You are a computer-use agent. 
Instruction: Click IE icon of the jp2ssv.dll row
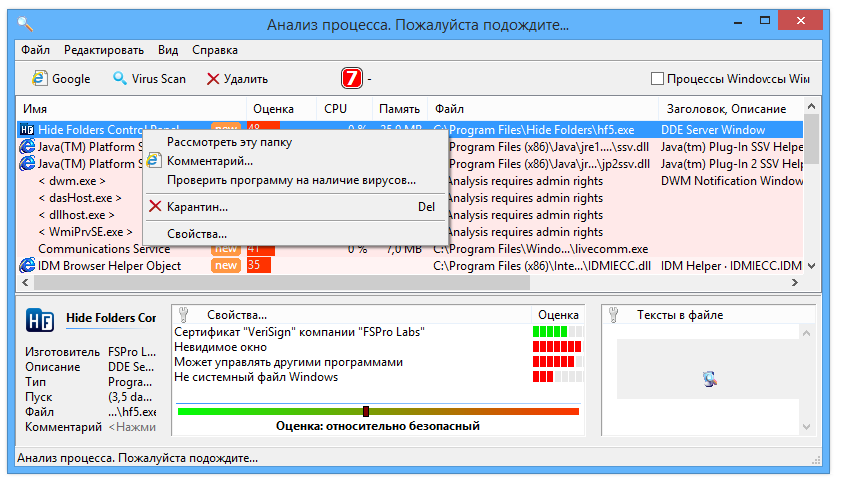click(x=27, y=164)
